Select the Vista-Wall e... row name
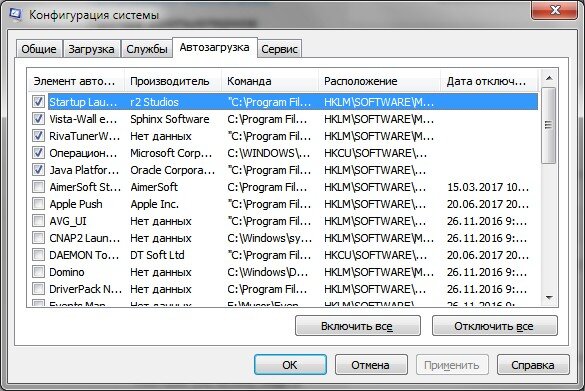 pos(83,119)
